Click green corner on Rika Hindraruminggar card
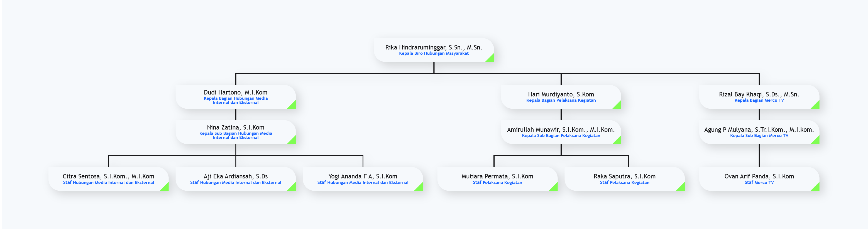This screenshot has width=868, height=229. [x=491, y=59]
